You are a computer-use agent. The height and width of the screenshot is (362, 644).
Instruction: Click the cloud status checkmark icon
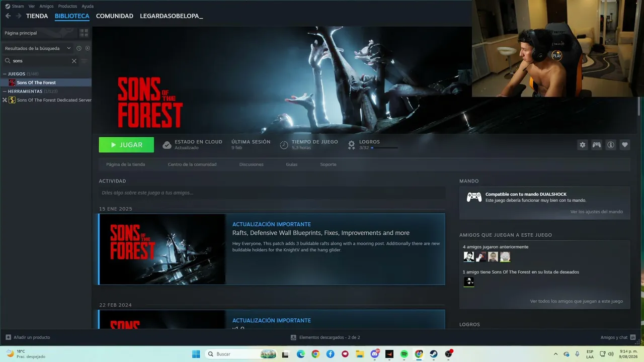click(x=167, y=145)
